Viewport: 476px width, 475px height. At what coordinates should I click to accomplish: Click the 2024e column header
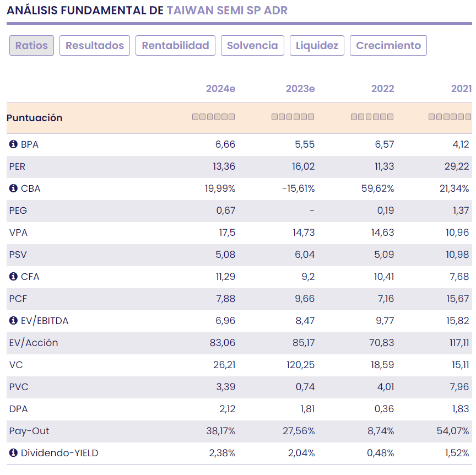tap(220, 89)
